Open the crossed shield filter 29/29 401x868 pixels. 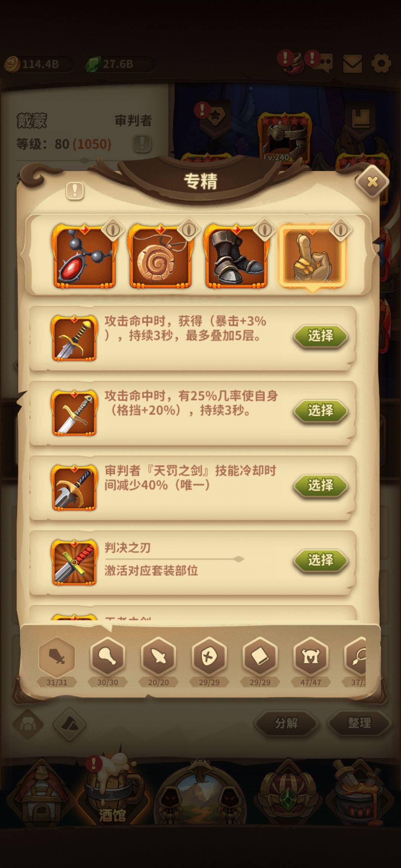point(209,657)
